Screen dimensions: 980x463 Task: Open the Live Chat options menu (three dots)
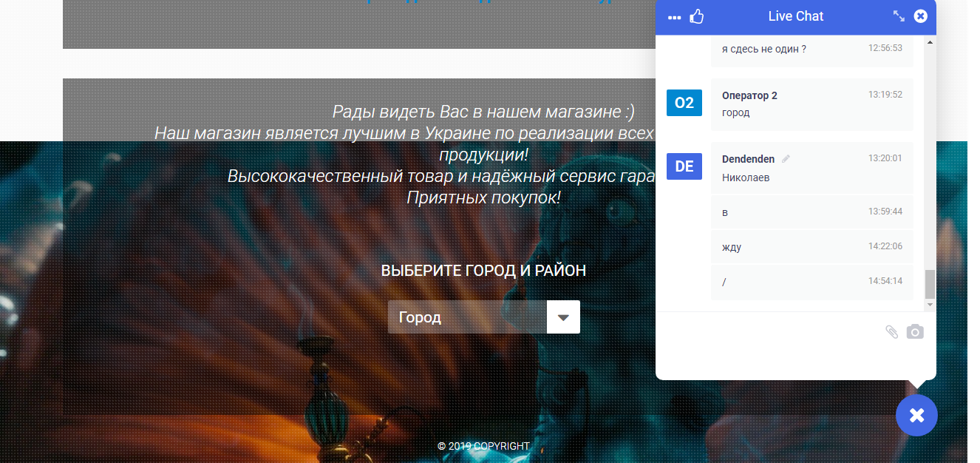pos(674,17)
